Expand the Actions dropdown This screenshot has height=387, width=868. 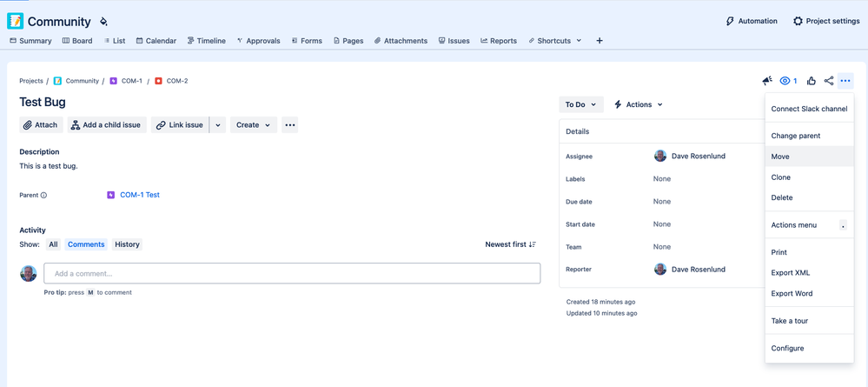[639, 104]
